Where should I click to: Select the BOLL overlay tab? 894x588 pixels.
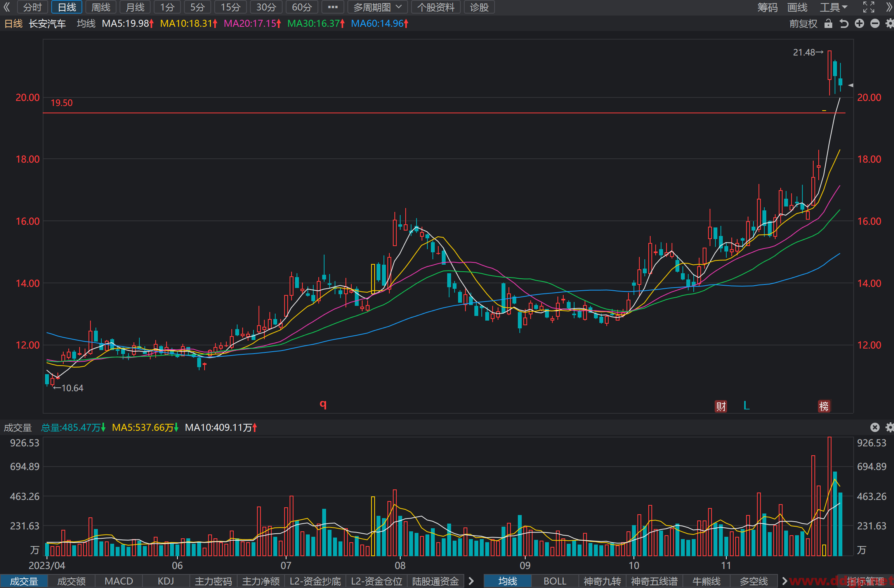point(555,581)
